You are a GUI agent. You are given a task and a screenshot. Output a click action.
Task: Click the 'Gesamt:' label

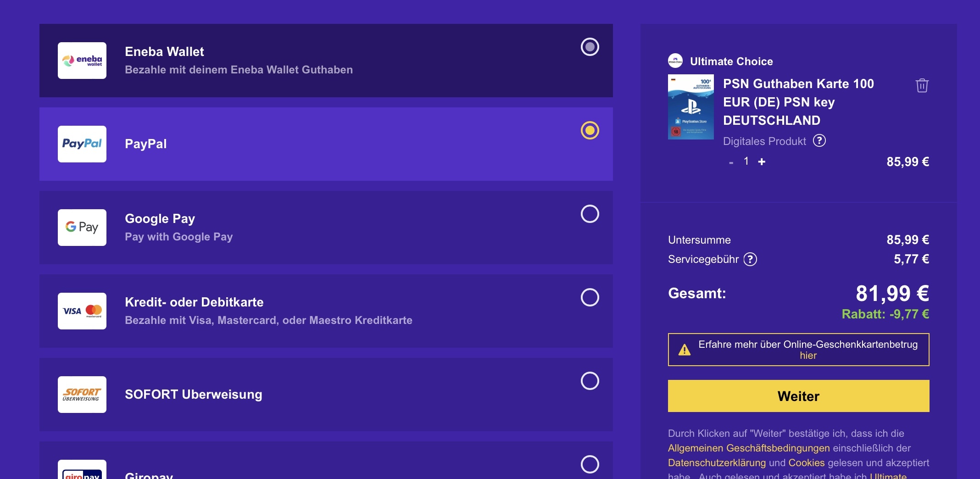point(697,293)
